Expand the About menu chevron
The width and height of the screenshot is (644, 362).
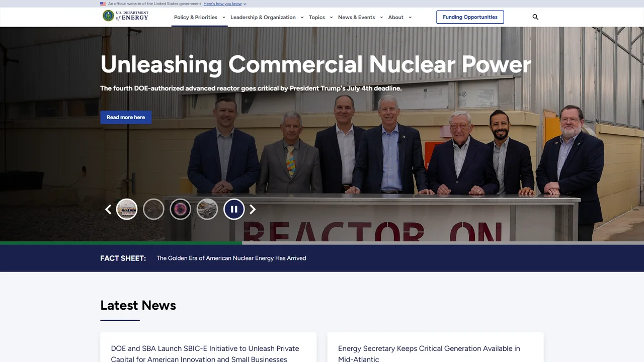click(410, 17)
